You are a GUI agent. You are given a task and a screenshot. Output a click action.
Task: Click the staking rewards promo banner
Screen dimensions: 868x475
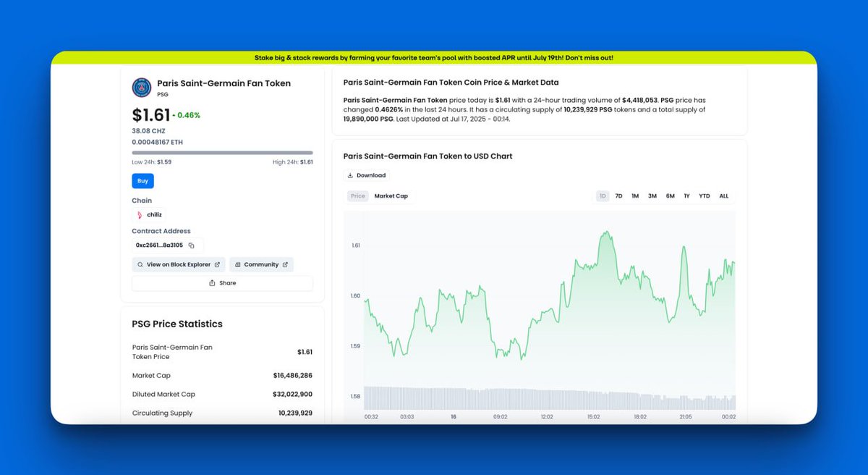pos(434,57)
